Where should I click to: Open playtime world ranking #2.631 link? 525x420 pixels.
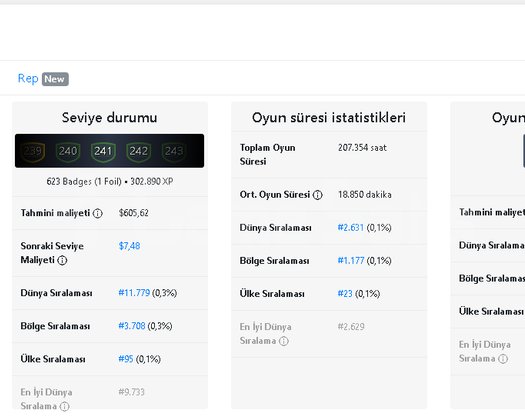pyautogui.click(x=351, y=228)
